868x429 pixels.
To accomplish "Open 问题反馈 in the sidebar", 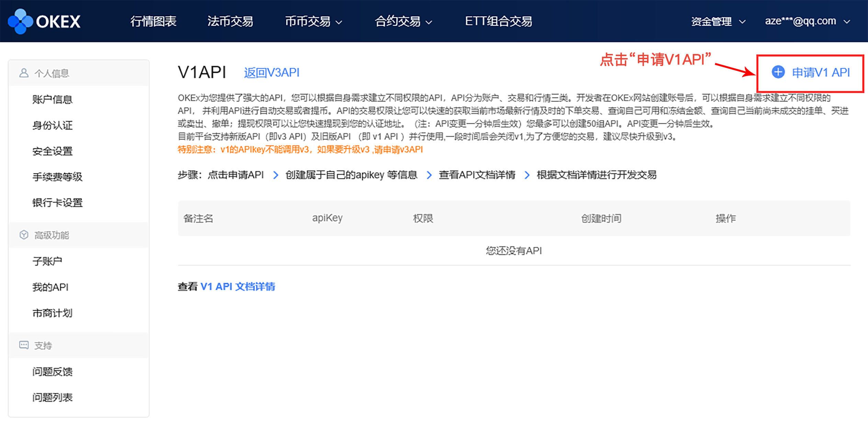I will click(x=53, y=372).
